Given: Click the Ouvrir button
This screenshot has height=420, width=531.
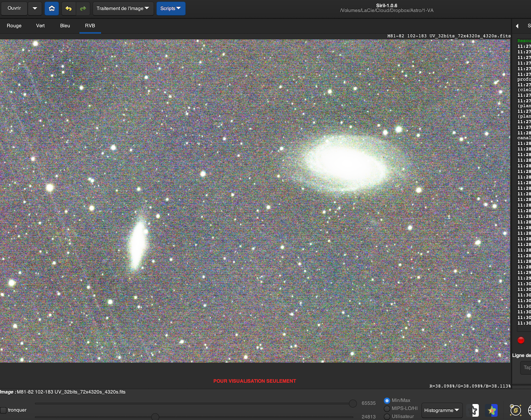Looking at the screenshot, I should [14, 8].
